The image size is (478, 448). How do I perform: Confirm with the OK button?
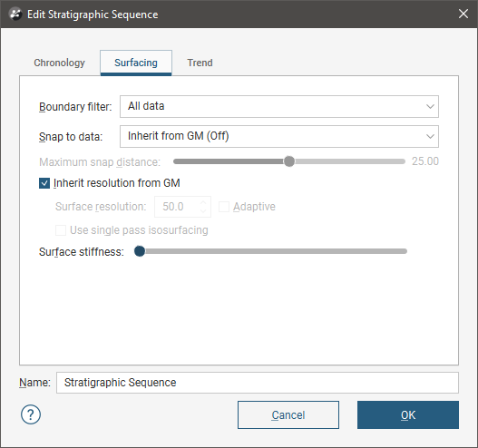coord(408,414)
